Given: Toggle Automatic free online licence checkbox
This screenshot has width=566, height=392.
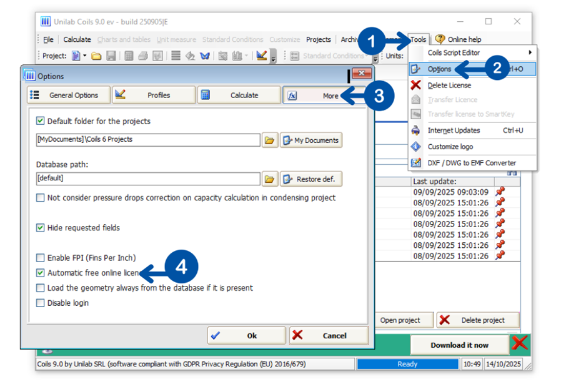Looking at the screenshot, I should pos(41,273).
